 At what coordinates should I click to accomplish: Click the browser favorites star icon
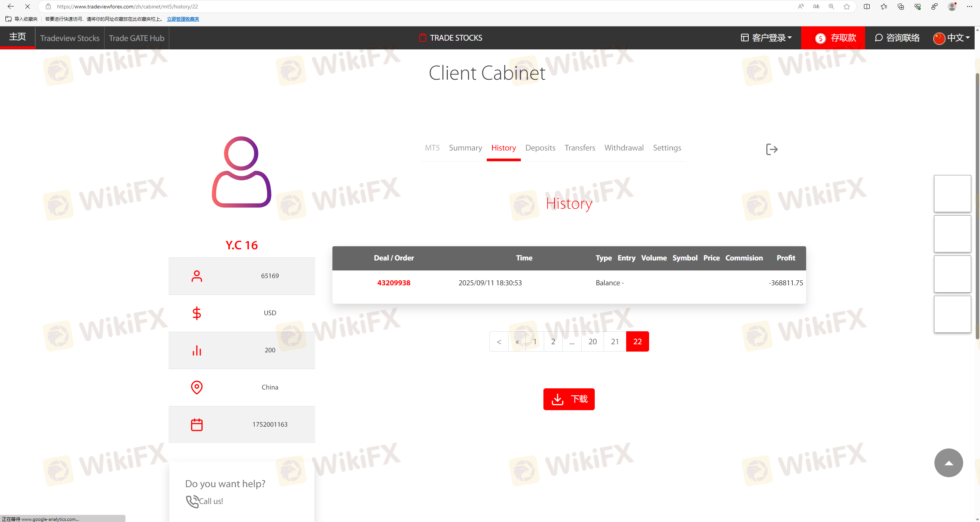847,7
